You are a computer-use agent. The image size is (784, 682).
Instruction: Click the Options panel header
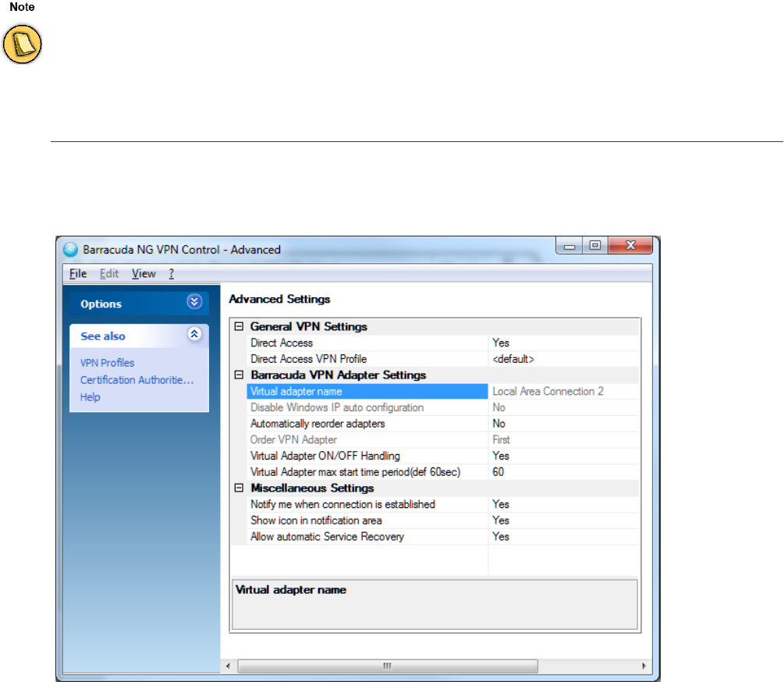[139, 303]
